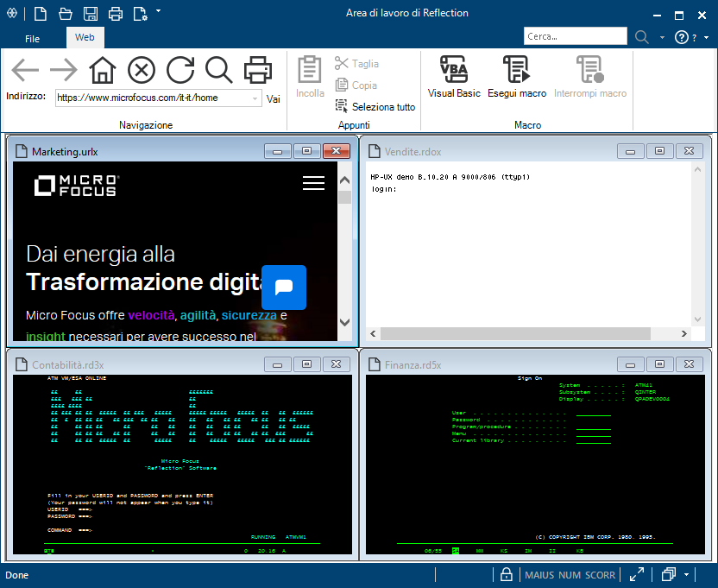
Task: Click Taglia to cut selection
Action: (x=356, y=64)
